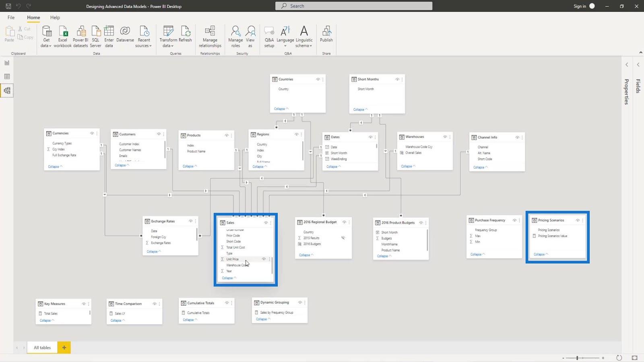
Task: Select the Model view icon
Action: pos(7,90)
